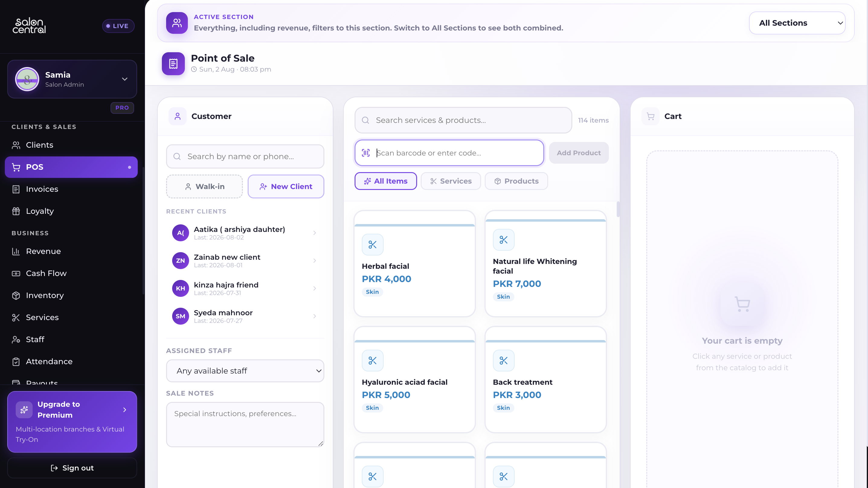
Task: Click Samia's profile avatar
Action: tap(27, 79)
